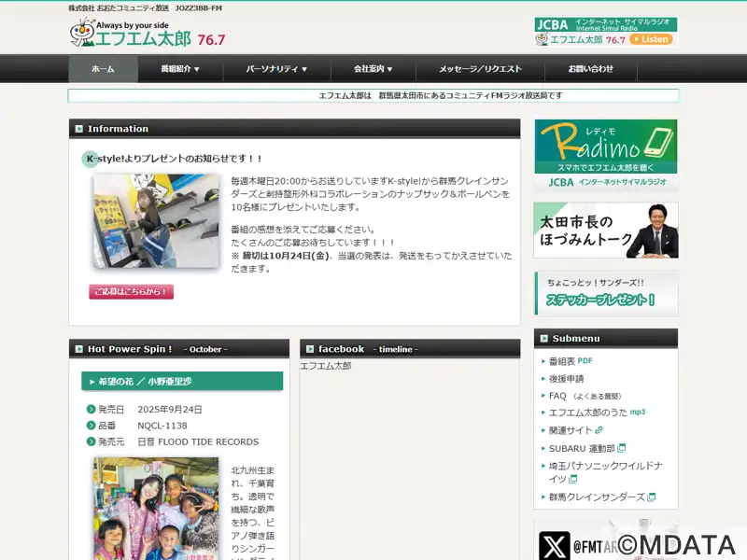Viewport: 747px width, 560px height.
Task: Click the pink ご応募はこちらから button
Action: 132,291
